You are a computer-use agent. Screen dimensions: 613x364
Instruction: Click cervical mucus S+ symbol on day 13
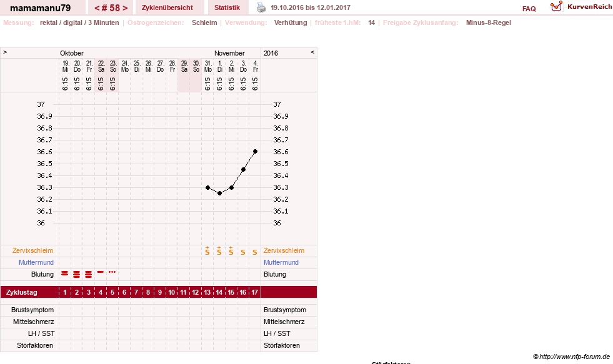point(207,251)
